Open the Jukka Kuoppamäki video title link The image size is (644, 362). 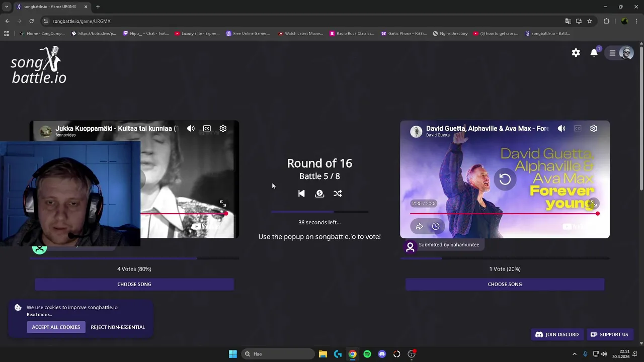point(117,129)
